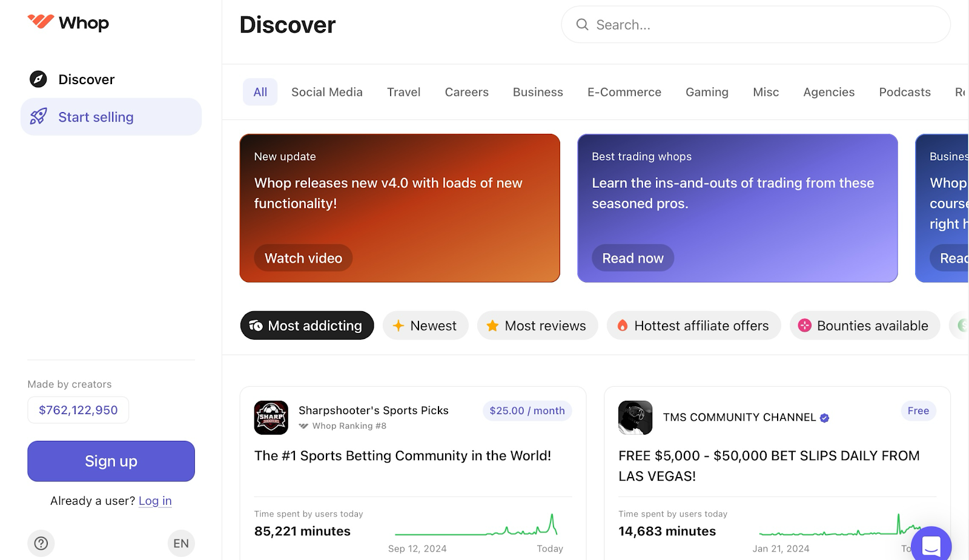Select the Bounties available filter chip
The height and width of the screenshot is (560, 969).
coord(864,325)
